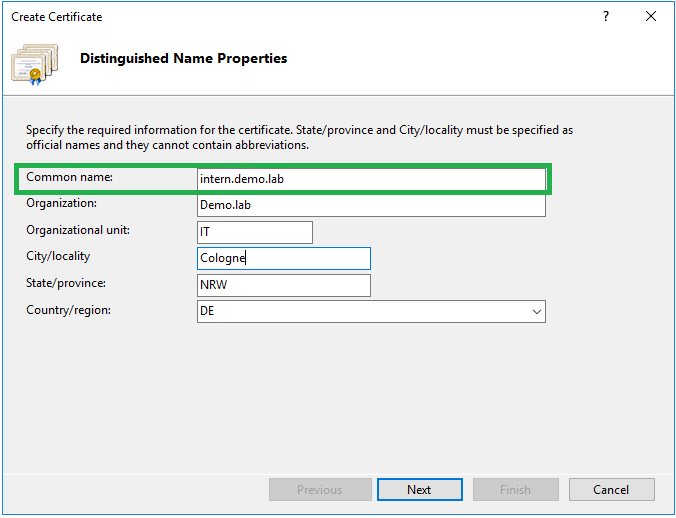Click the disabled Finish button

click(515, 489)
